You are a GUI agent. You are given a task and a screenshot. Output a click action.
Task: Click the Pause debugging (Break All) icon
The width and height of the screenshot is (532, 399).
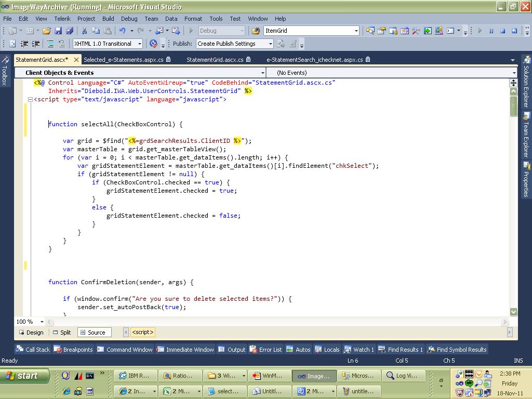491,31
